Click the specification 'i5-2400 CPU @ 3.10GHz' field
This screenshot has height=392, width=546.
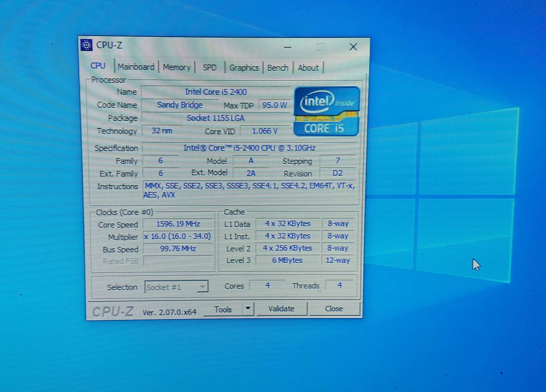click(x=249, y=148)
